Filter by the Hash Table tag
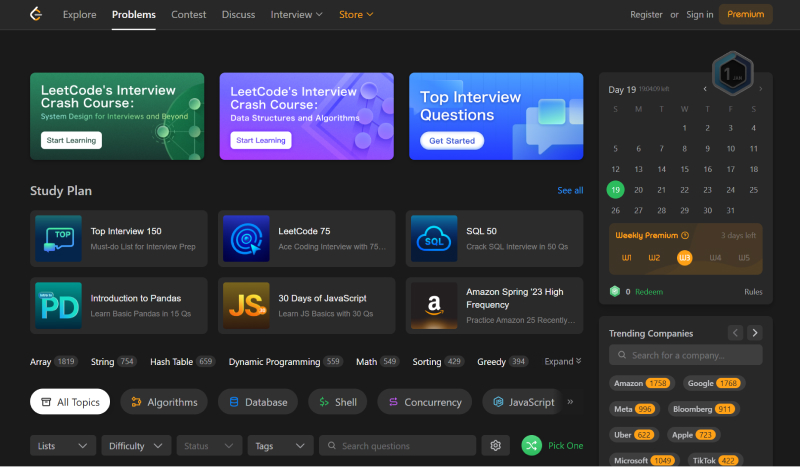The width and height of the screenshot is (800, 467). point(183,361)
